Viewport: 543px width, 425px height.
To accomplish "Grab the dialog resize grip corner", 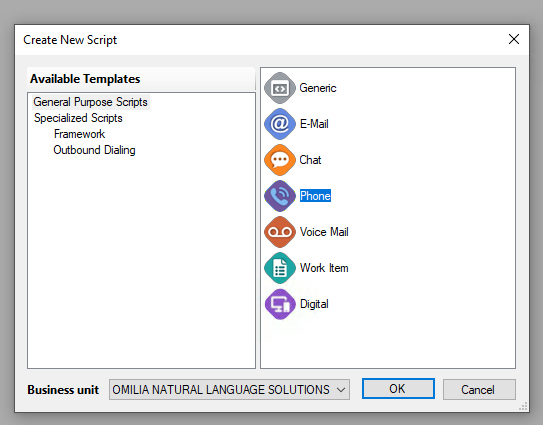I will click(523, 406).
